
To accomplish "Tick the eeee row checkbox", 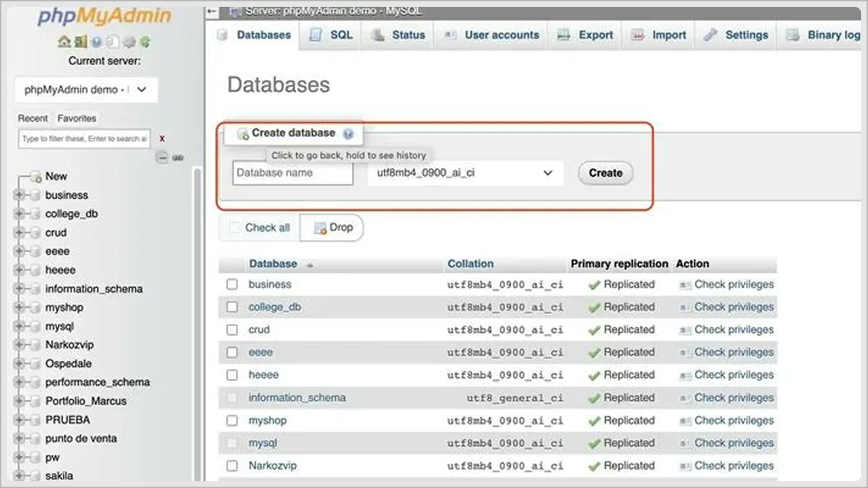I will pyautogui.click(x=232, y=352).
